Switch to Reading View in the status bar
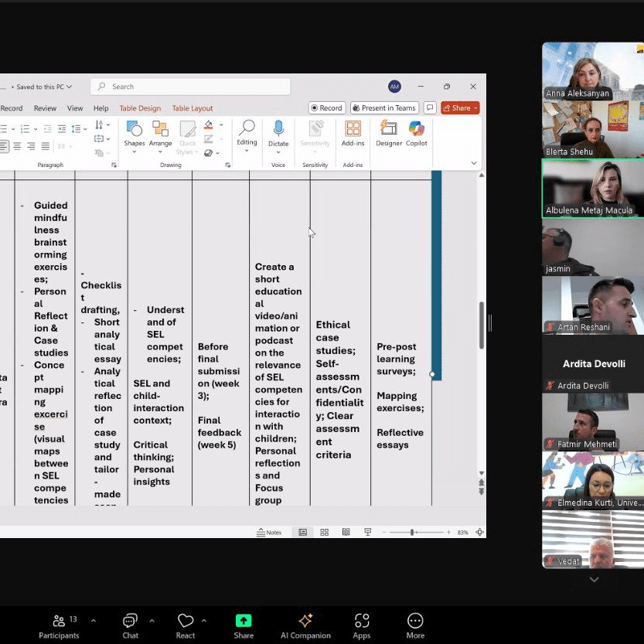Image resolution: width=644 pixels, height=644 pixels. (x=346, y=532)
